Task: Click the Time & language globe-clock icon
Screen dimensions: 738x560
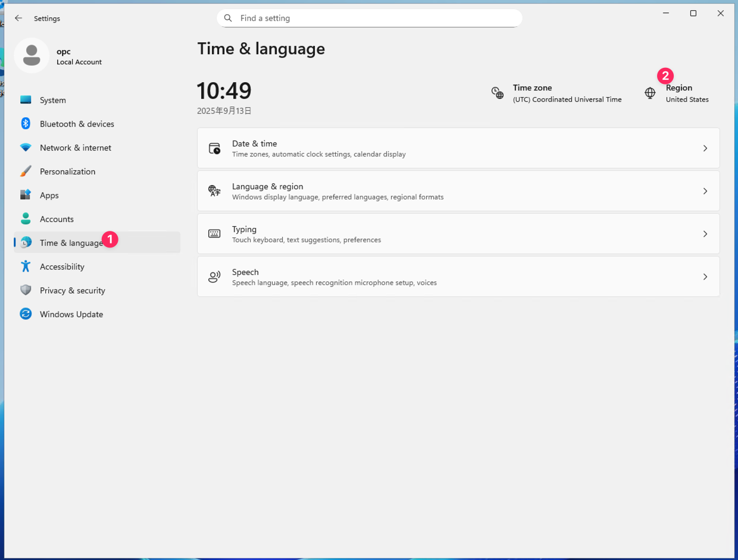Action: pyautogui.click(x=26, y=242)
